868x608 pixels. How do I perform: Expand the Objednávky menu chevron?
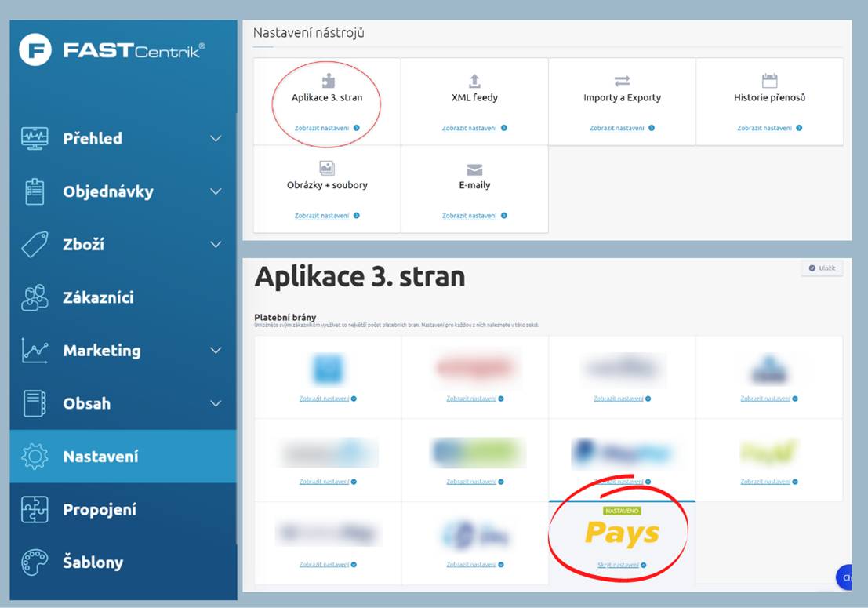(216, 191)
